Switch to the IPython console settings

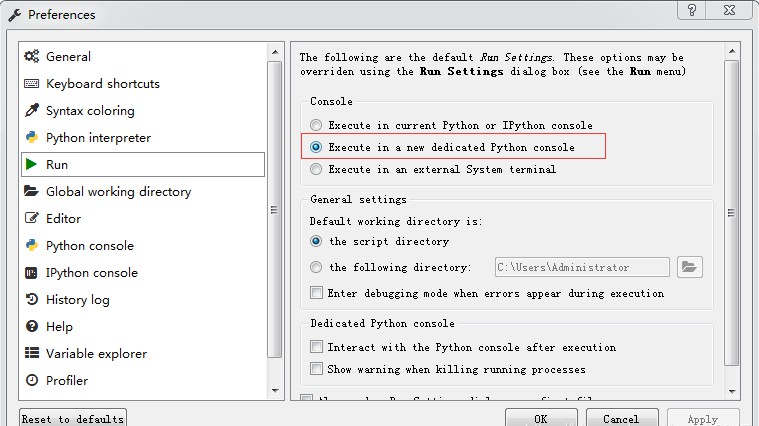(92, 273)
